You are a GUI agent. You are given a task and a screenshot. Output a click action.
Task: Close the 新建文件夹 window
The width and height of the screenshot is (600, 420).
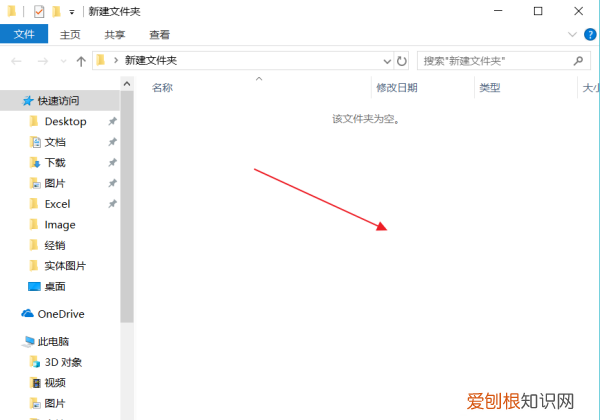point(578,11)
